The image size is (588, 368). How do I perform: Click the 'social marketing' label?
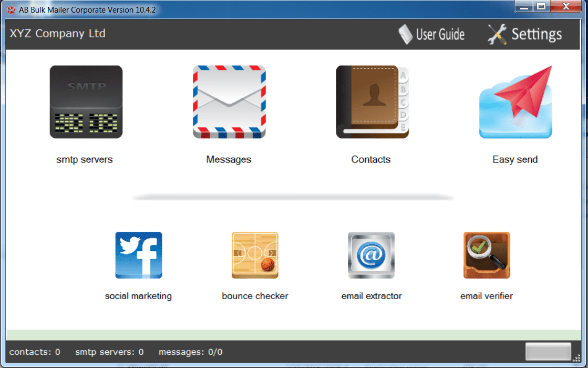(138, 296)
